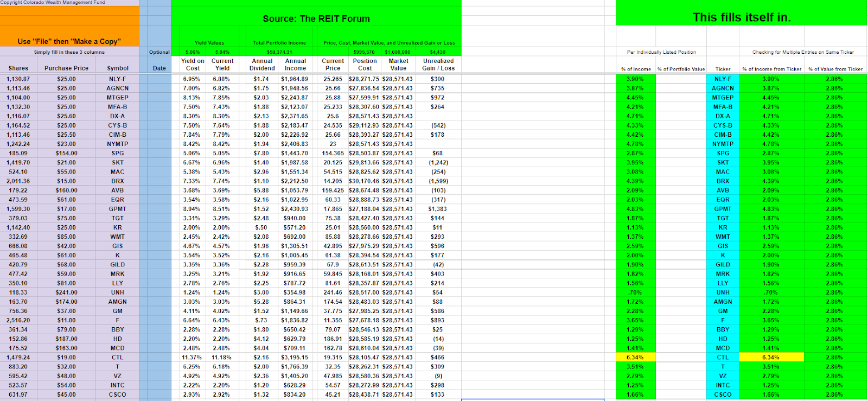
Task: Select "Checking for Multiple Entries on Same Ticker" label
Action: 803,52
